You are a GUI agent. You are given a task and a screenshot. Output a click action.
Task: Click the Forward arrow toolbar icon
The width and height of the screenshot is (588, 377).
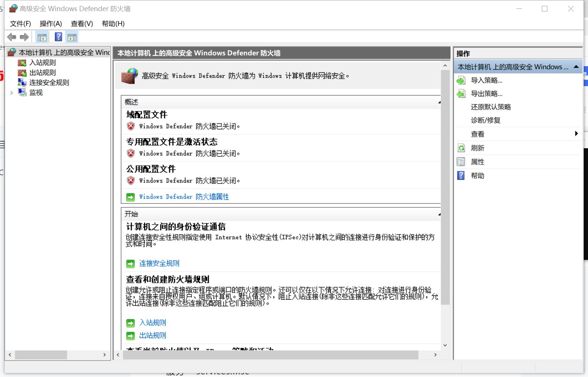24,37
